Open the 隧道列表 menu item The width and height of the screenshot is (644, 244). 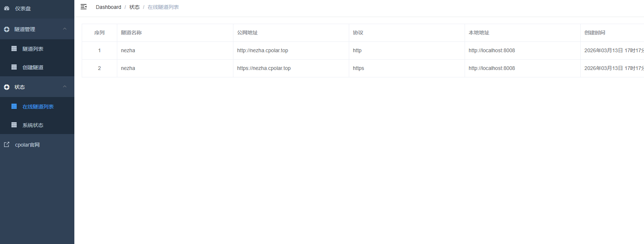pyautogui.click(x=33, y=49)
